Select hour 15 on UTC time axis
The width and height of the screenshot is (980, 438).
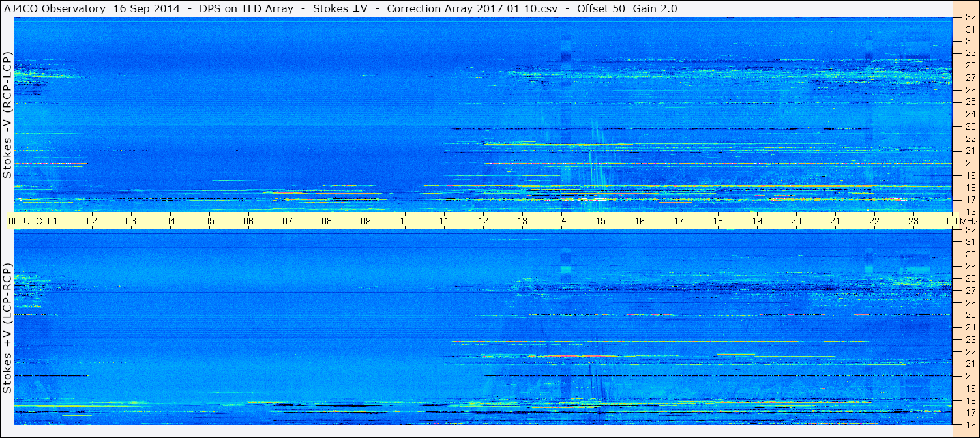click(600, 221)
